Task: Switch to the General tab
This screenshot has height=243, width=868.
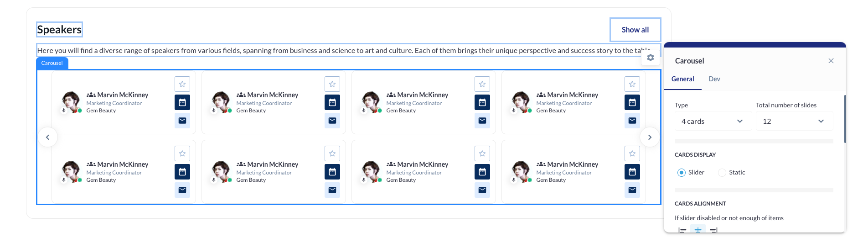Action: 682,79
